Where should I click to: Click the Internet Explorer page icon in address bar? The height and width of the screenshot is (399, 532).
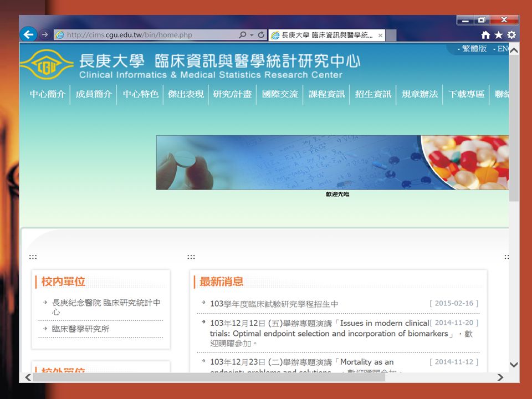pos(60,35)
